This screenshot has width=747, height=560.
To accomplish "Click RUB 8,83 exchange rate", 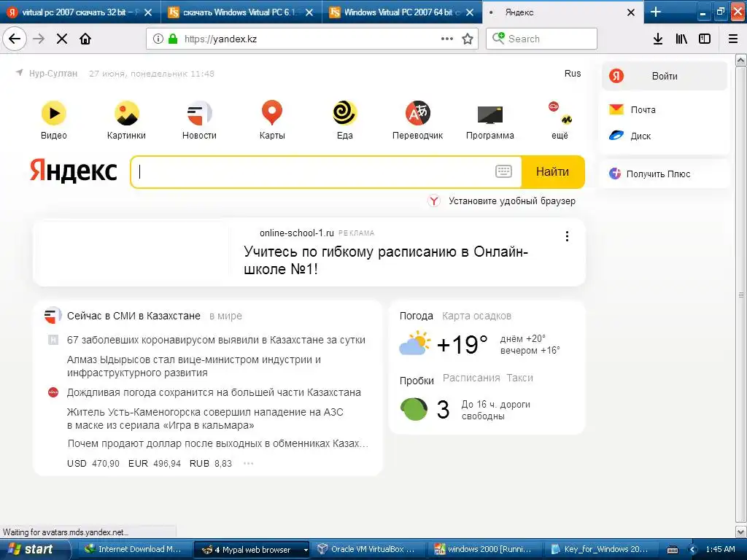I will point(211,463).
